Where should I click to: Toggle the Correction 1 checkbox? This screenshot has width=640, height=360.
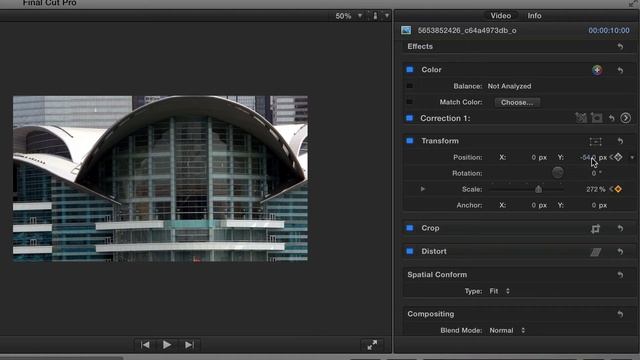click(410, 118)
